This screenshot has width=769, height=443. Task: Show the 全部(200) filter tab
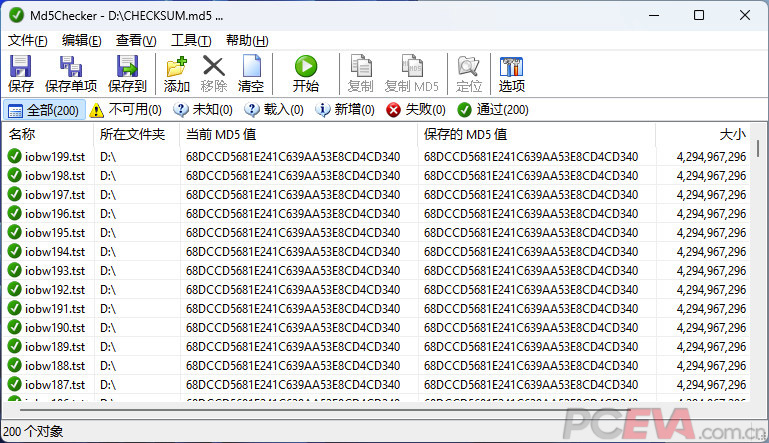pos(43,110)
